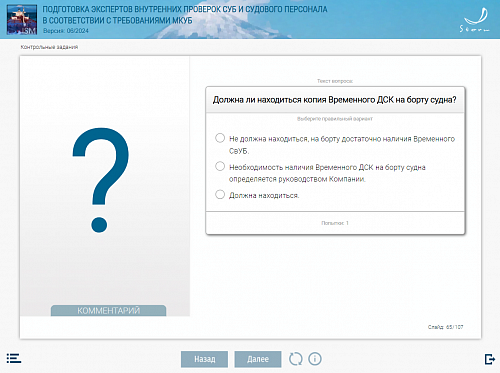Click the white company logo in header
This screenshot has height=373, width=500.
(475, 20)
